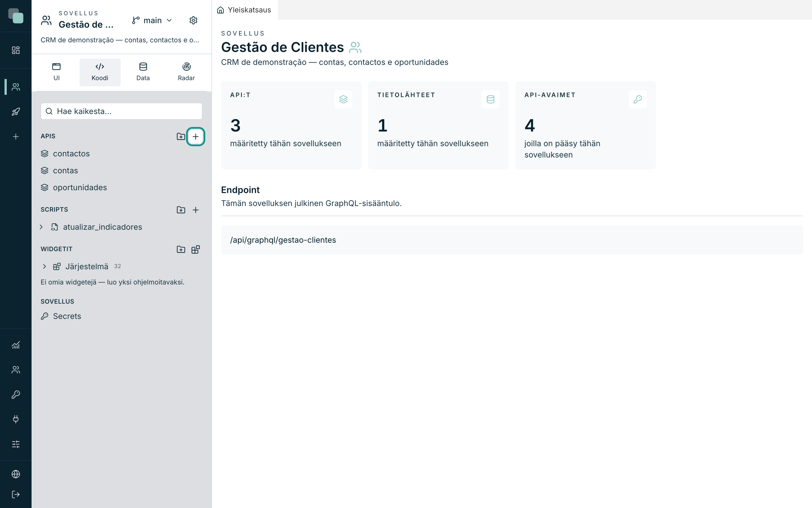Click the Endpoint heading
The image size is (812, 508).
click(x=240, y=190)
